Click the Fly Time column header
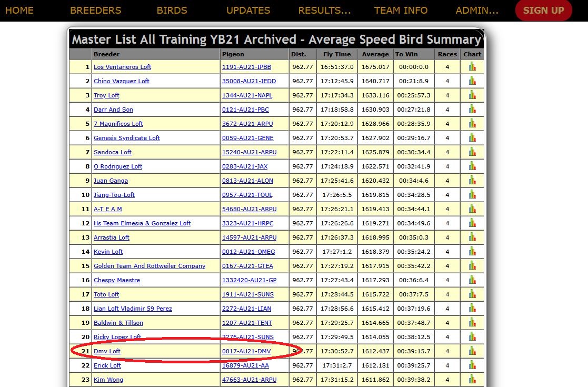Image resolution: width=588 pixels, height=387 pixels. [x=336, y=54]
